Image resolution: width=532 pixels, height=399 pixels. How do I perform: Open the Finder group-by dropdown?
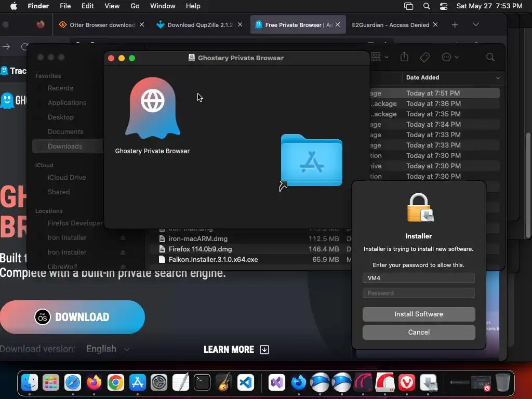379,57
